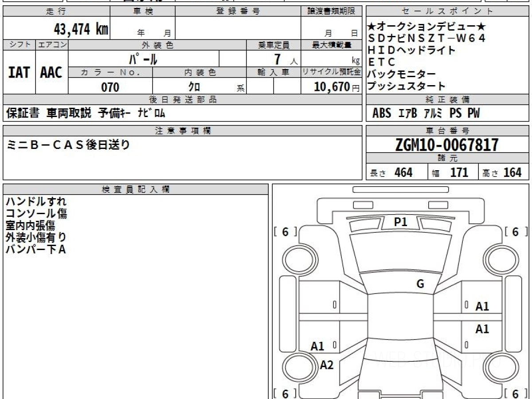The image size is (532, 399).
Task: Select the PS equipment label
Action: (455, 113)
